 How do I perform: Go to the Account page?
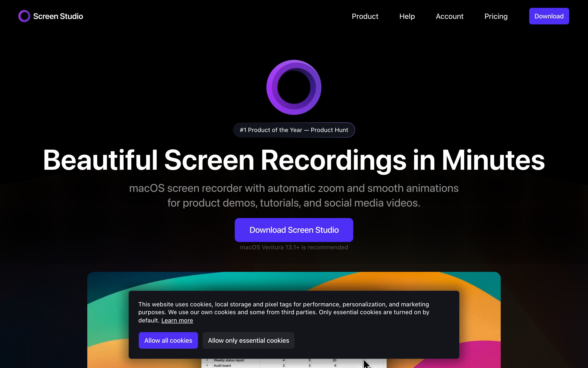pos(449,16)
